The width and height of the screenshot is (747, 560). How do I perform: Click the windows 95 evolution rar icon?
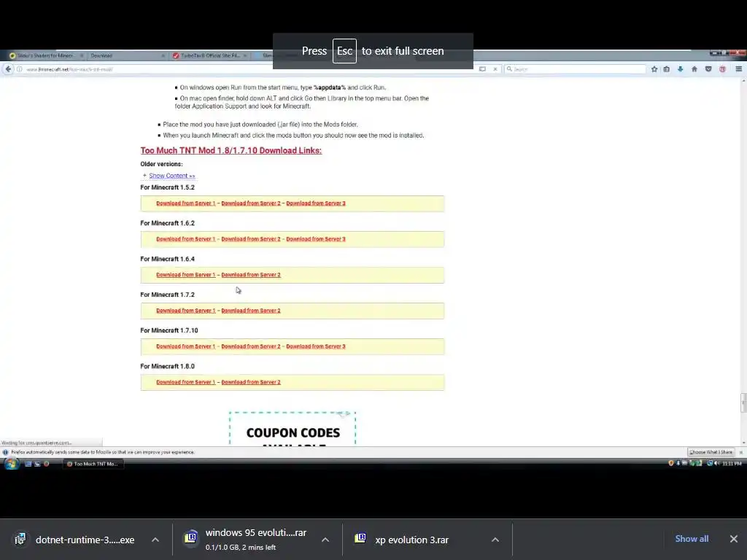tap(190, 538)
